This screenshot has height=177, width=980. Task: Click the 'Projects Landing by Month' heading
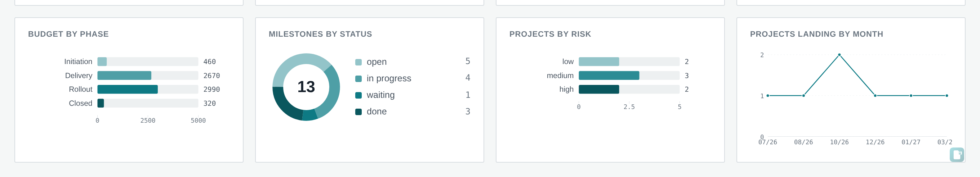click(816, 34)
